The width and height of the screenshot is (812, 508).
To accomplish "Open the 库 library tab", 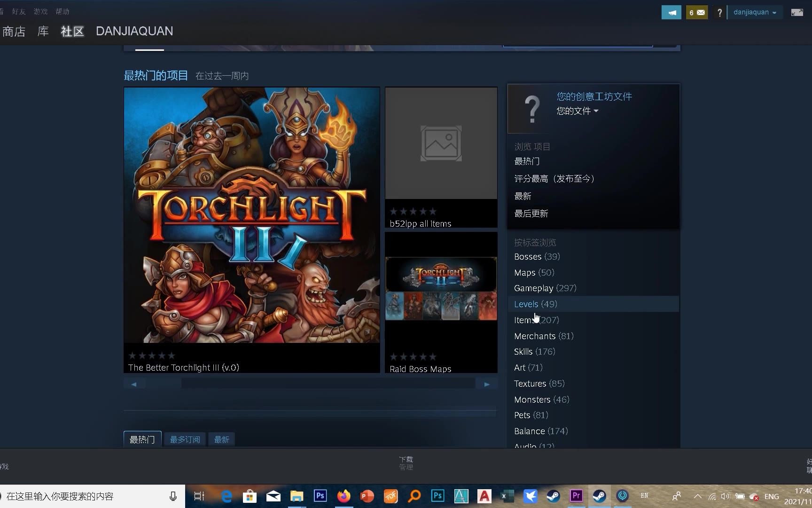I will pos(43,32).
